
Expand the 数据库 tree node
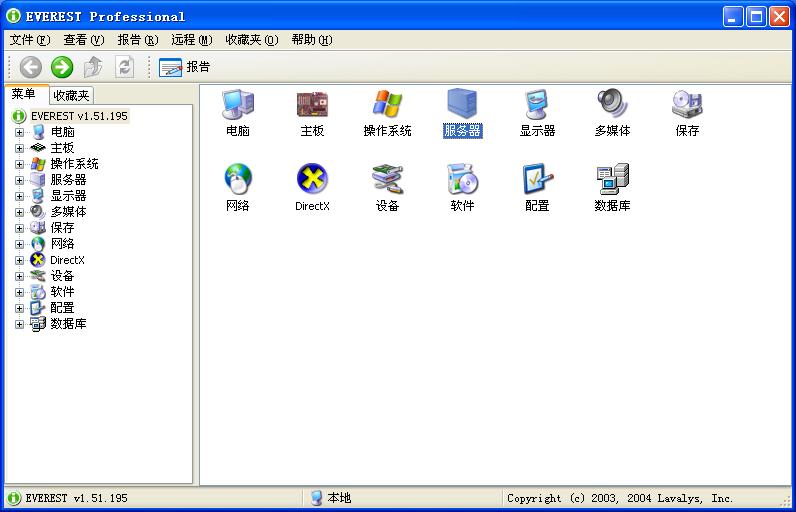coord(19,324)
